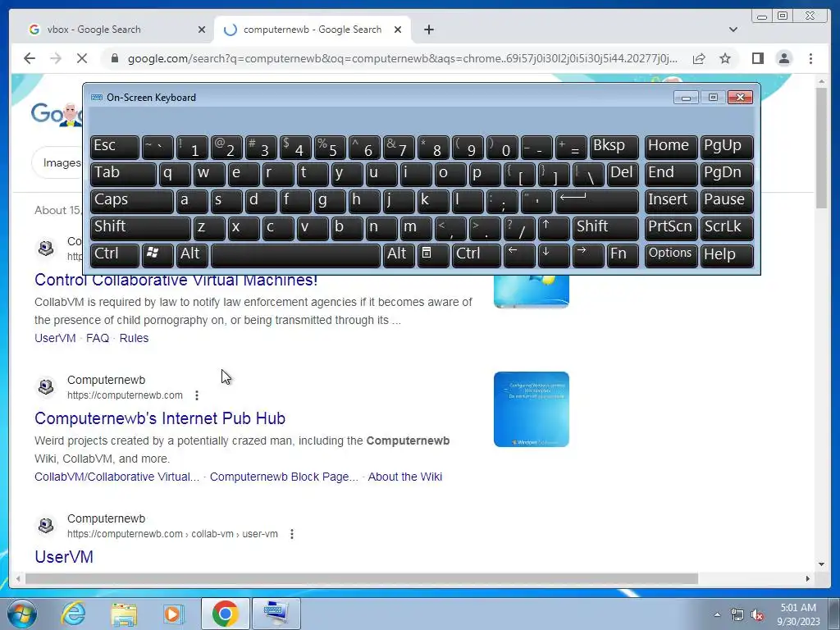Stop loading the page in Chrome
The image size is (840, 630).
coord(81,58)
